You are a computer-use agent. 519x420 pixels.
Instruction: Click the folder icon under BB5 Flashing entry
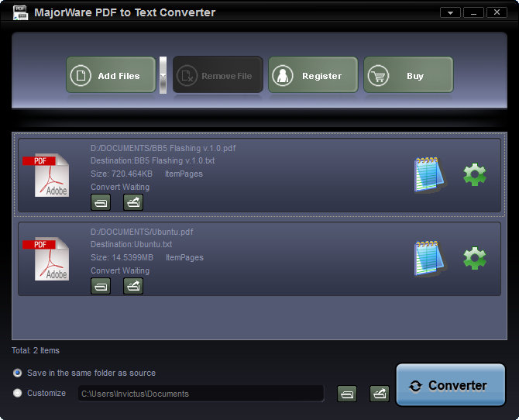point(101,202)
